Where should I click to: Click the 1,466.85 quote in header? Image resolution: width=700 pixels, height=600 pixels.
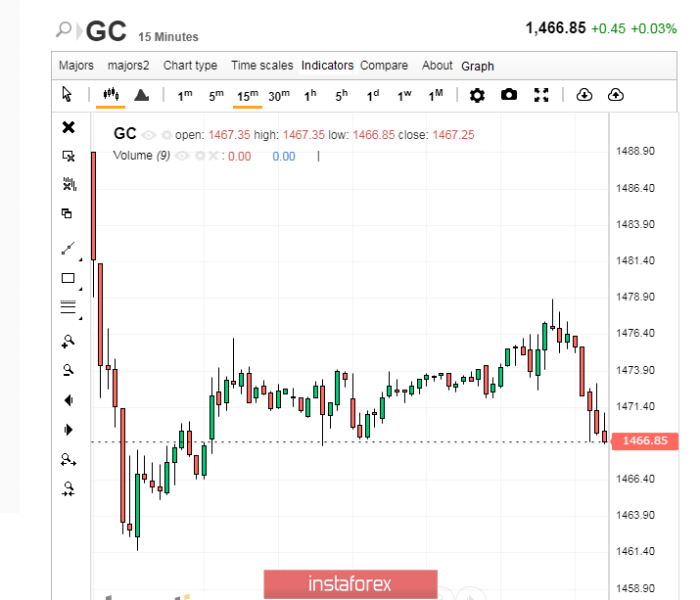[555, 28]
